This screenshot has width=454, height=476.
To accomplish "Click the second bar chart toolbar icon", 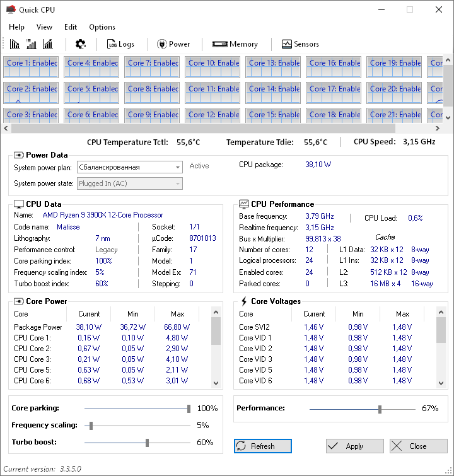I will click(x=32, y=44).
